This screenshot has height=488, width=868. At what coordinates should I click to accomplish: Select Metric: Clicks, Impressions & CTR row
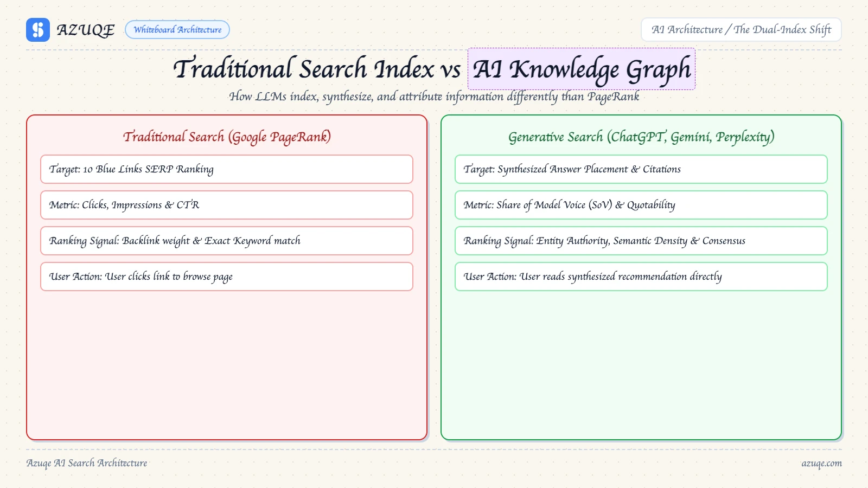pyautogui.click(x=227, y=205)
